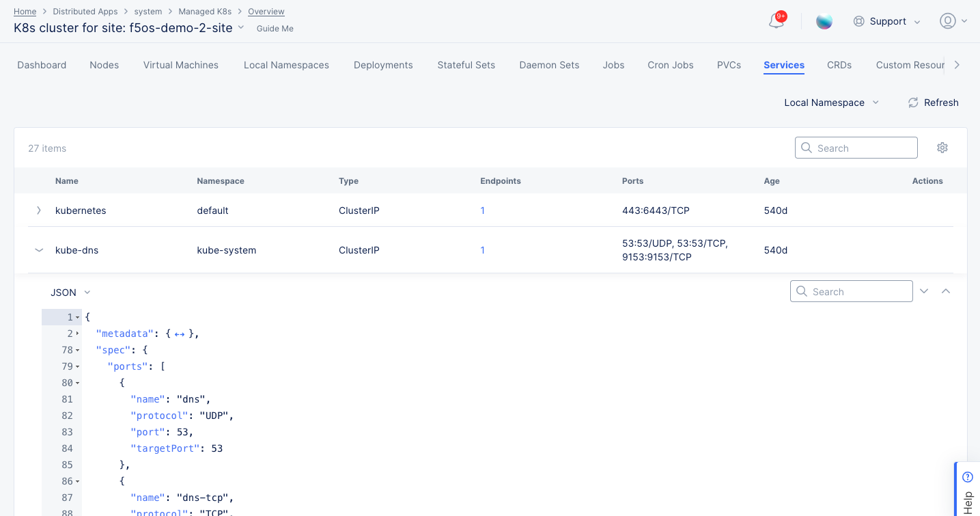Open the JSON format dropdown
The height and width of the screenshot is (516, 980).
68,292
